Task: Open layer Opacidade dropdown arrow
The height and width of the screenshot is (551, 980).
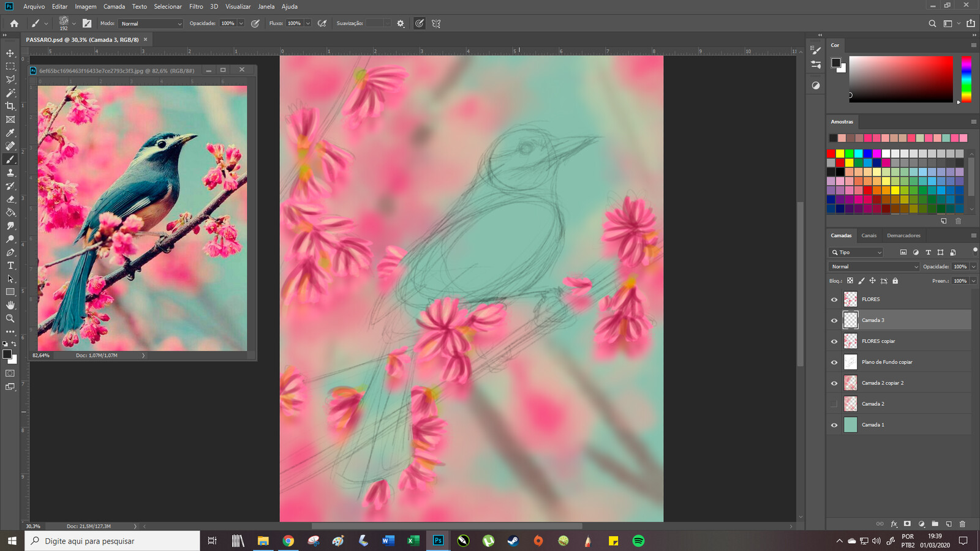Action: coord(973,266)
